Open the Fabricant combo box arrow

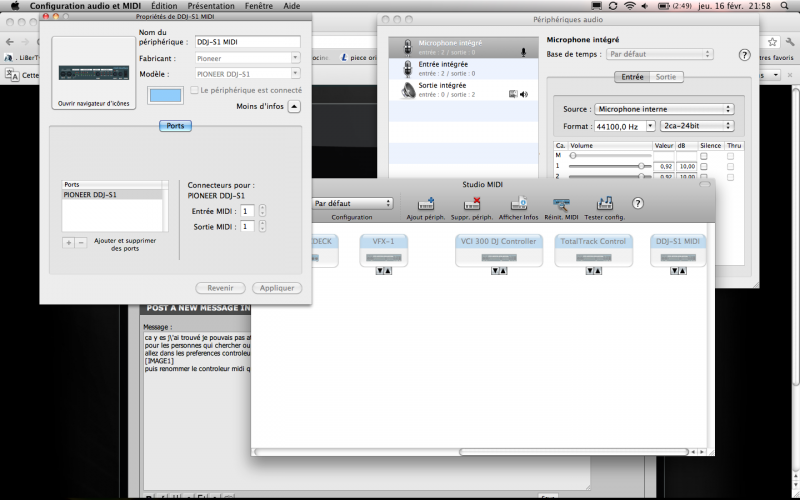295,58
